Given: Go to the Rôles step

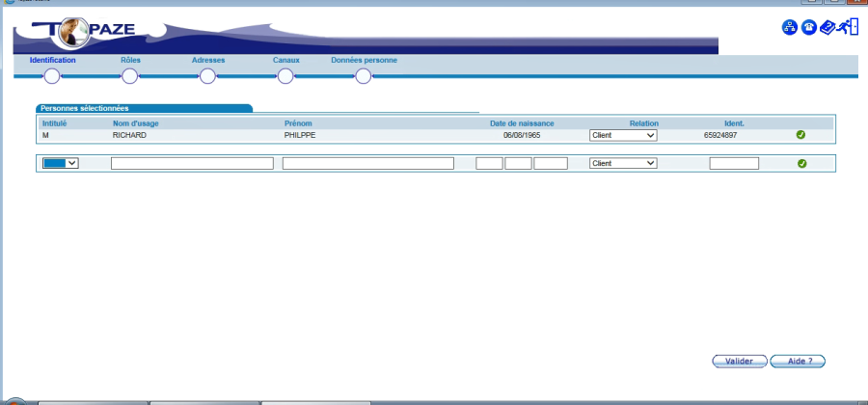Looking at the screenshot, I should point(130,76).
